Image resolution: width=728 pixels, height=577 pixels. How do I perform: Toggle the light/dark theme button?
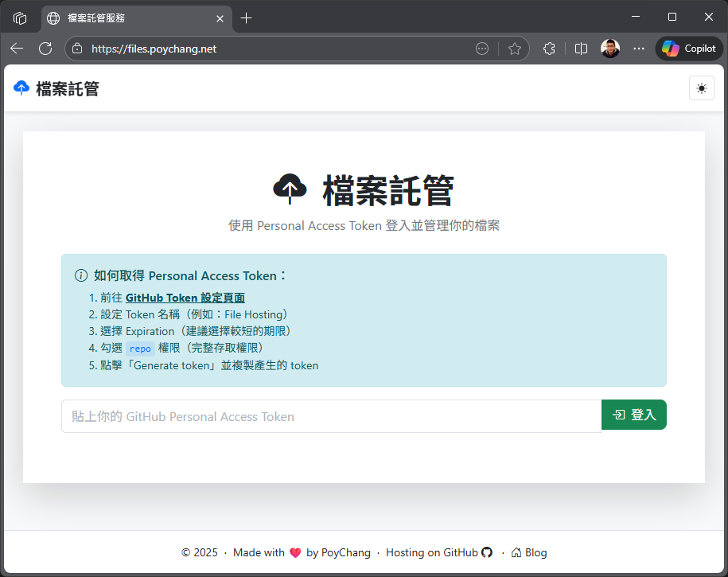pyautogui.click(x=701, y=88)
